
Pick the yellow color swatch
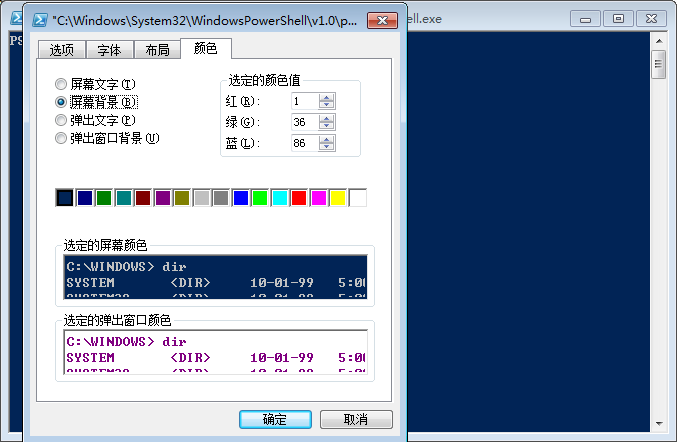[338, 198]
